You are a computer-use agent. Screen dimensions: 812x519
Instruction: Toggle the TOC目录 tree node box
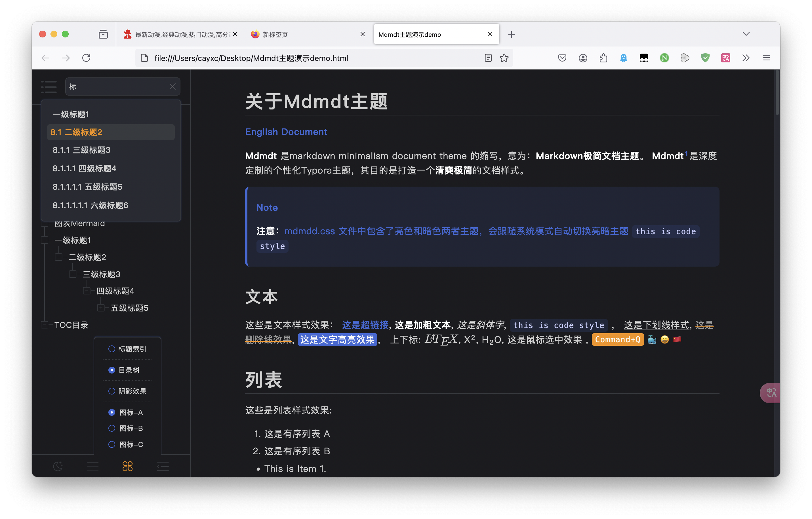pyautogui.click(x=45, y=325)
